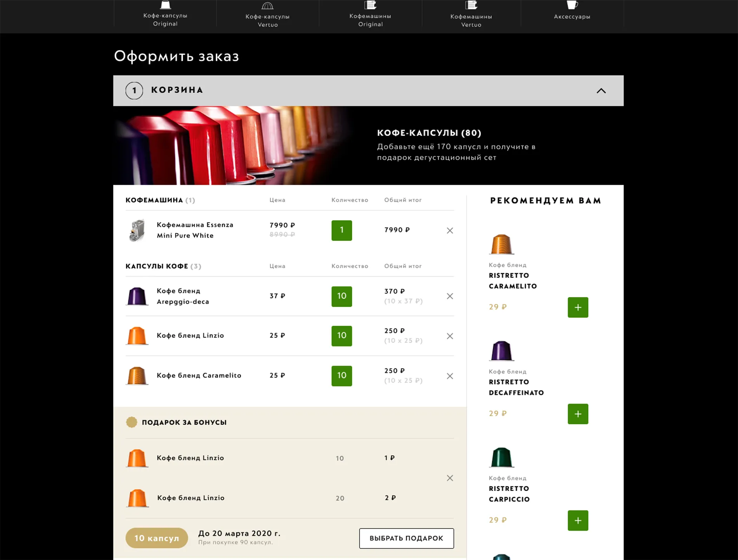
Task: Change quantity of Caramelito capsules
Action: [341, 376]
